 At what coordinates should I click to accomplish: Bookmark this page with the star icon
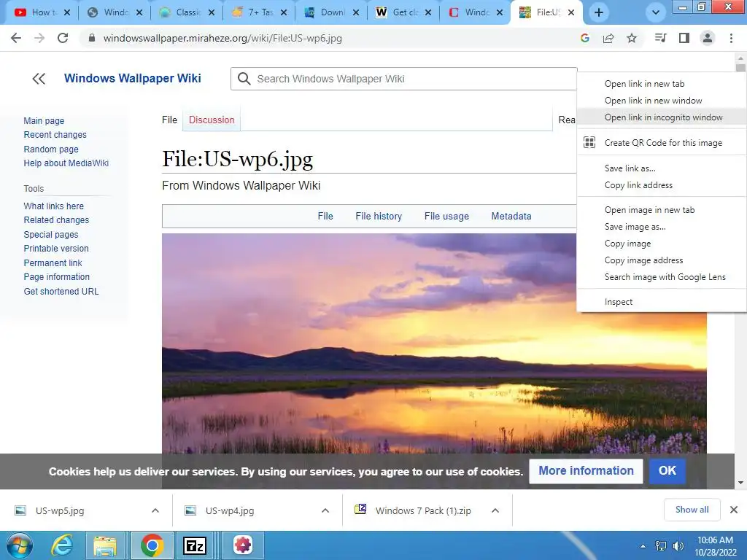[x=632, y=38]
